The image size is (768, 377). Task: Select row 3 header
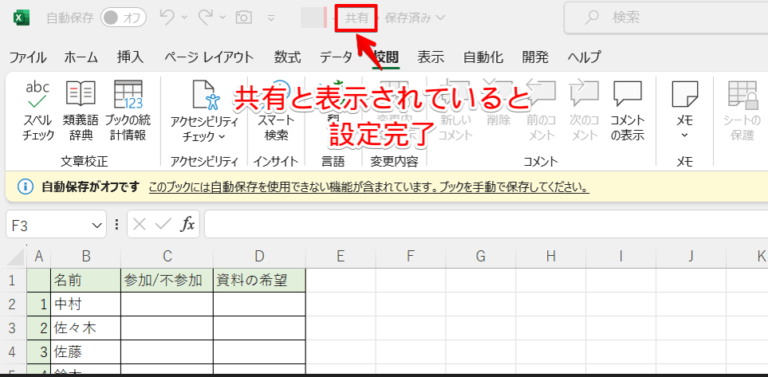13,328
